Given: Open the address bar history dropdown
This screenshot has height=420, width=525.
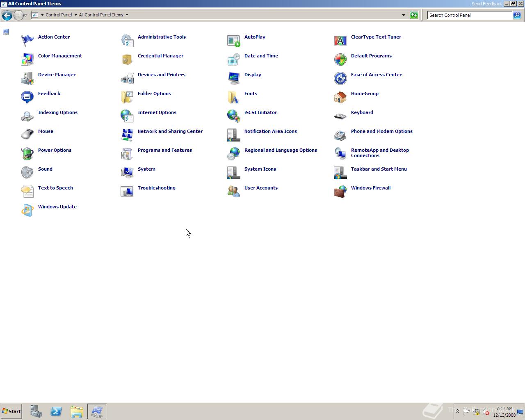Looking at the screenshot, I should [404, 15].
